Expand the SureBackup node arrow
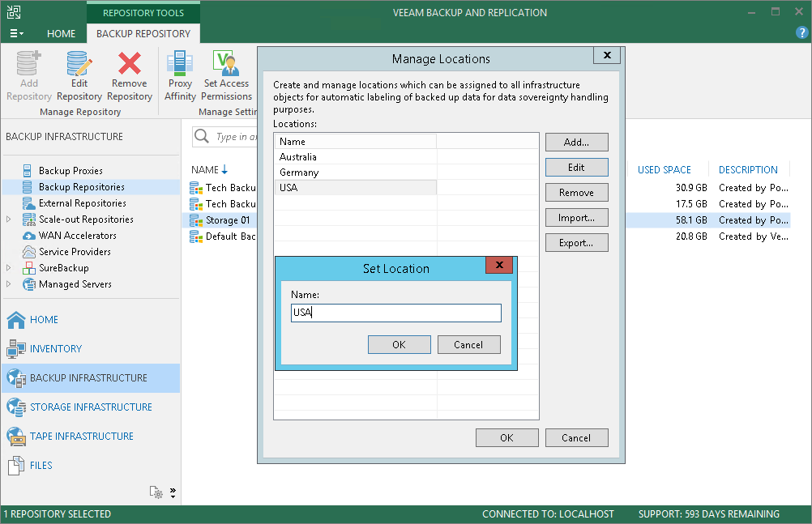Image resolution: width=812 pixels, height=524 pixels. 8,268
